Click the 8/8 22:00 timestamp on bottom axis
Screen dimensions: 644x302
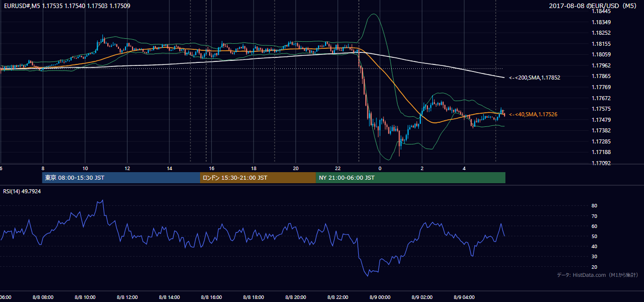(x=338, y=297)
